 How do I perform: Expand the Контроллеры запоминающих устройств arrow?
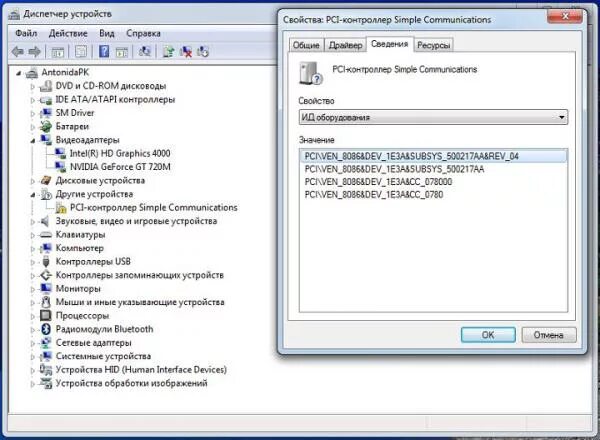(x=33, y=275)
